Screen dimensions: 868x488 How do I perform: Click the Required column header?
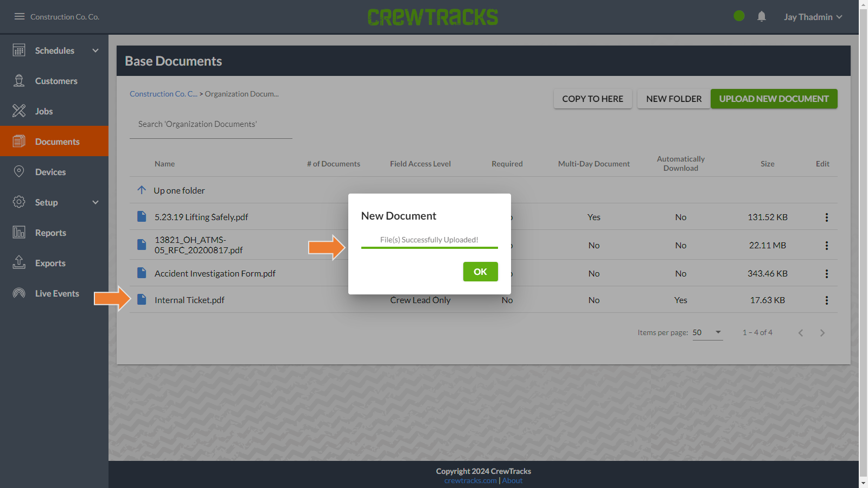coord(507,164)
